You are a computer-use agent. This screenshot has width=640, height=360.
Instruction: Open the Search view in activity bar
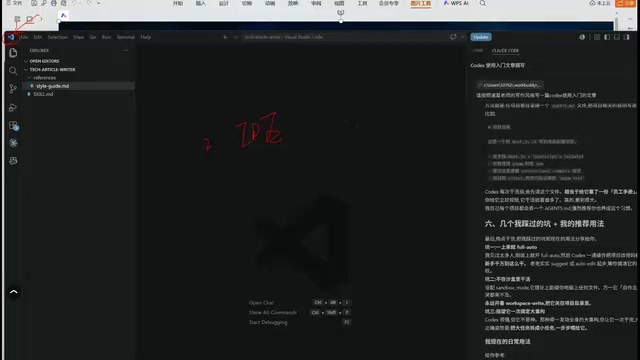13,71
